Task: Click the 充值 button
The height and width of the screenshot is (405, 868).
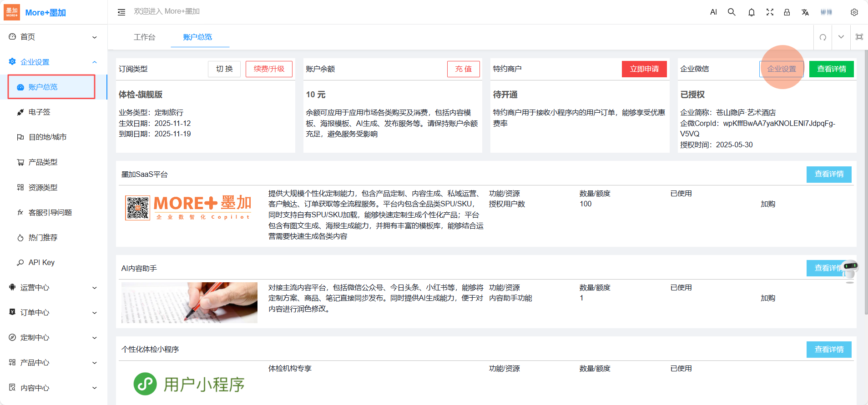Action: [x=463, y=69]
